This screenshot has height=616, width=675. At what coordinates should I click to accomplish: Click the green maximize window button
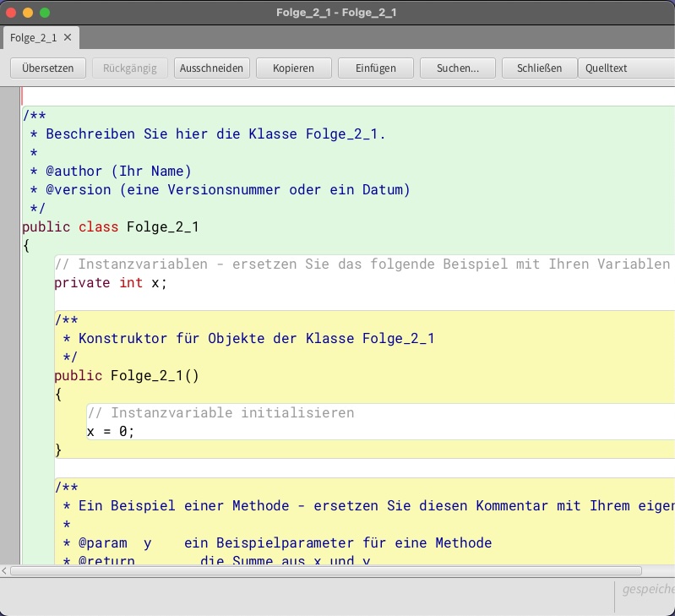click(x=45, y=13)
